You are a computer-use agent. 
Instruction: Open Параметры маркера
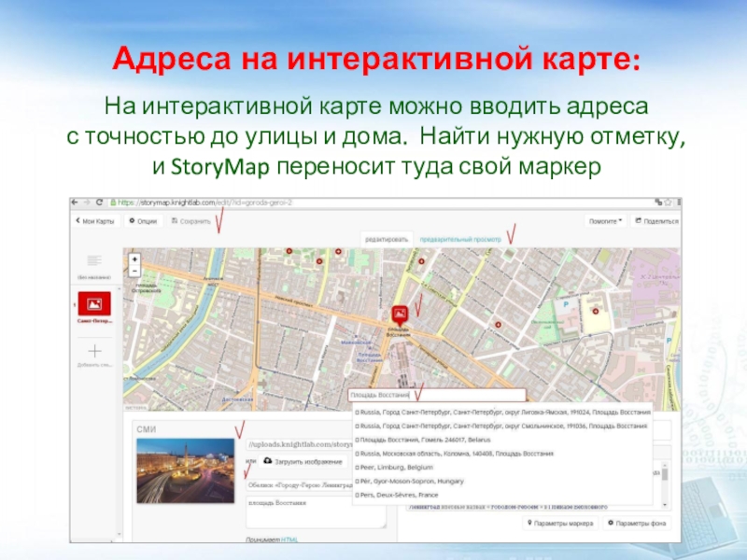pyautogui.click(x=560, y=524)
